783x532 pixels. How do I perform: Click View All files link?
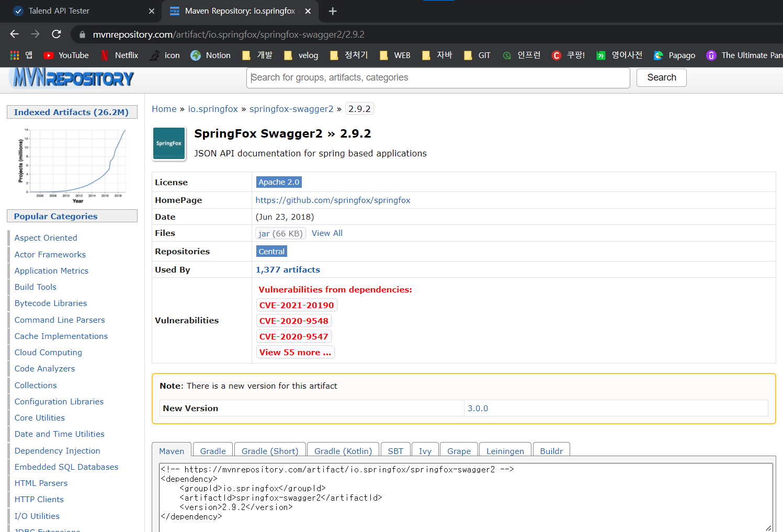point(327,233)
